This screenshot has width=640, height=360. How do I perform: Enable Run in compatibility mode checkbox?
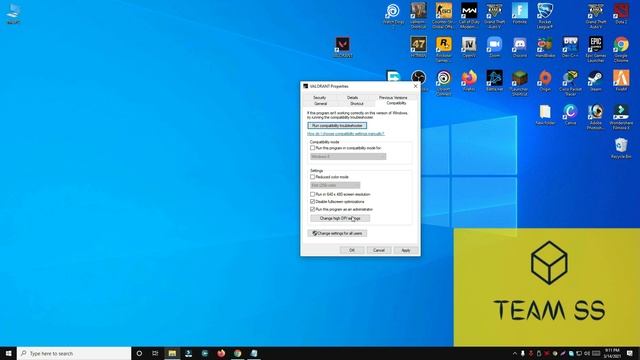click(313, 148)
